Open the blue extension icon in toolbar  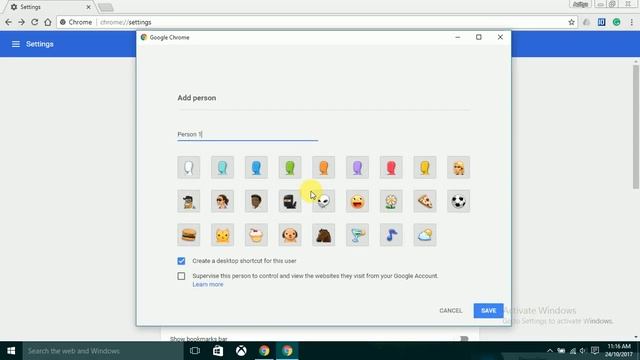pyautogui.click(x=601, y=22)
